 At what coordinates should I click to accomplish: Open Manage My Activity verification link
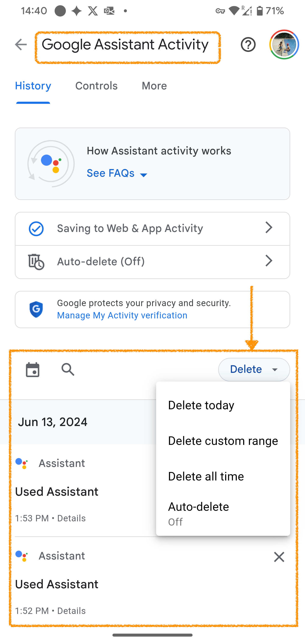tap(122, 315)
